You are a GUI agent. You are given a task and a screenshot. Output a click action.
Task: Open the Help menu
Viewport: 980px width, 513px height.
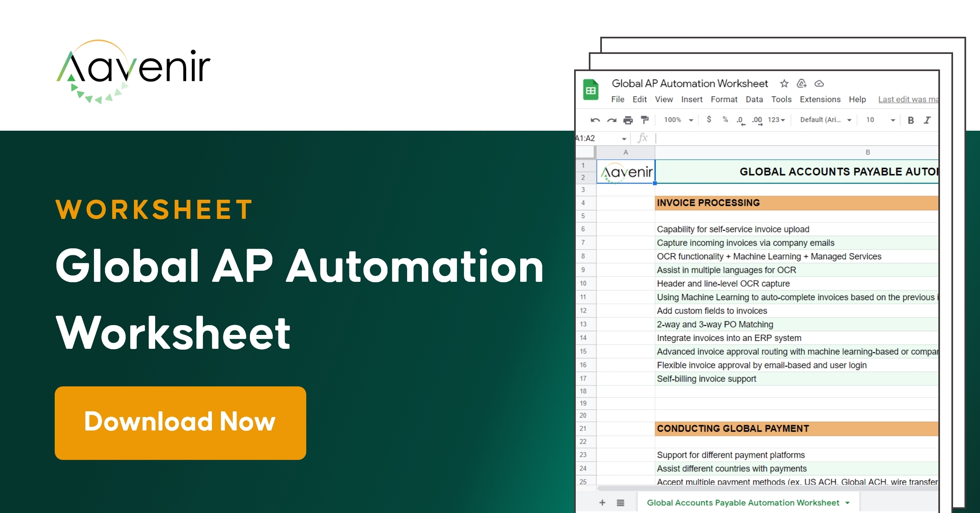coord(857,99)
